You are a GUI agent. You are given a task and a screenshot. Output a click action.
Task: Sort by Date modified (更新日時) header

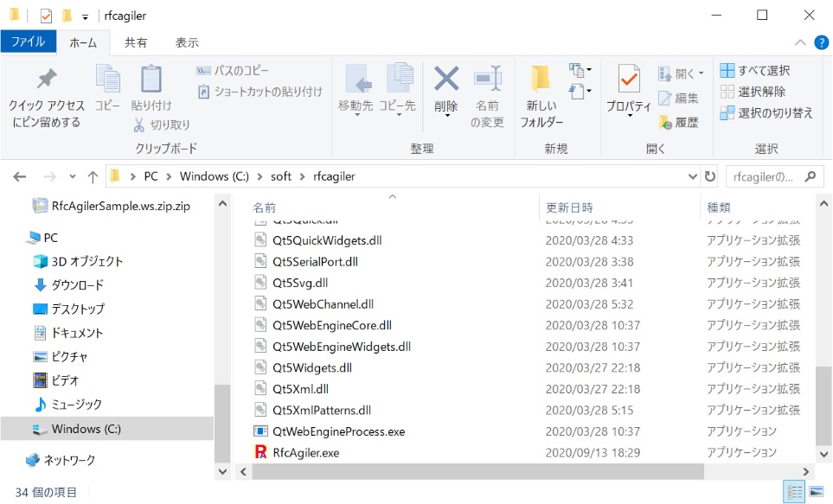(x=569, y=207)
